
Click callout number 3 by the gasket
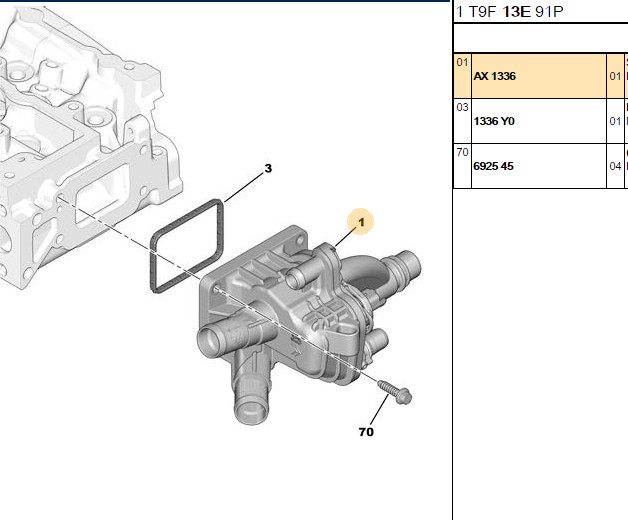tap(268, 169)
